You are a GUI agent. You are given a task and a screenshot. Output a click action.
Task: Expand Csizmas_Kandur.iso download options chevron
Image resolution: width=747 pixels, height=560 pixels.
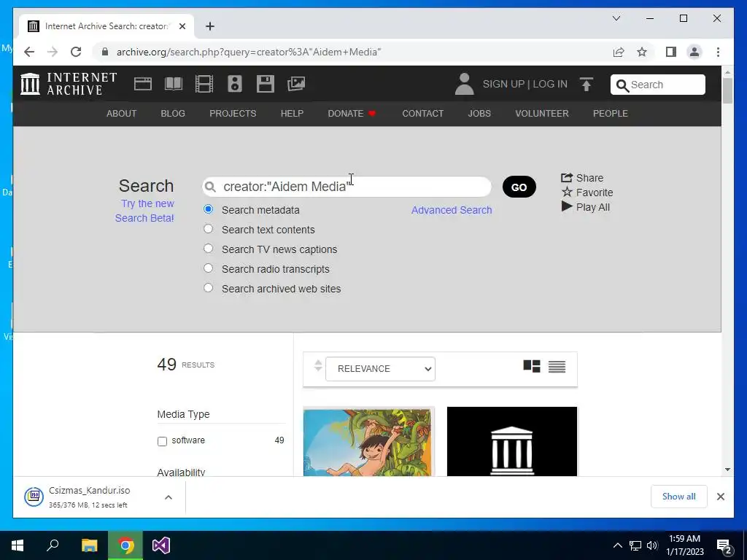click(169, 497)
